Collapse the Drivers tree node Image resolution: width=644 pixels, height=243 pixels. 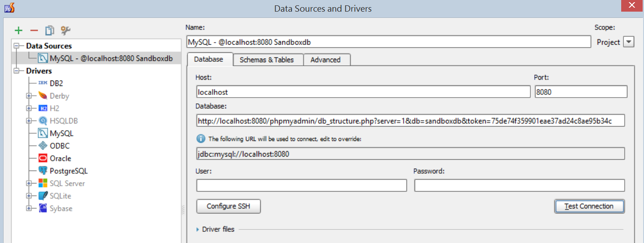coord(17,71)
